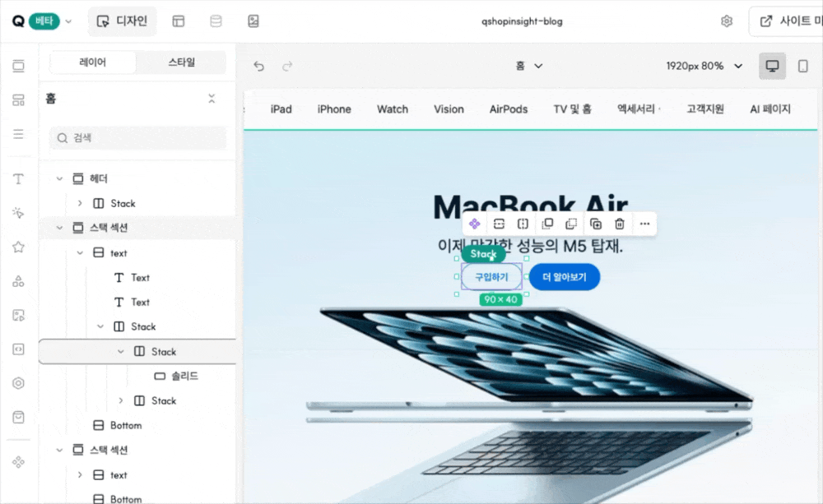823x504 pixels.
Task: Expand the Stack layer under 헤더
Action: click(x=80, y=203)
